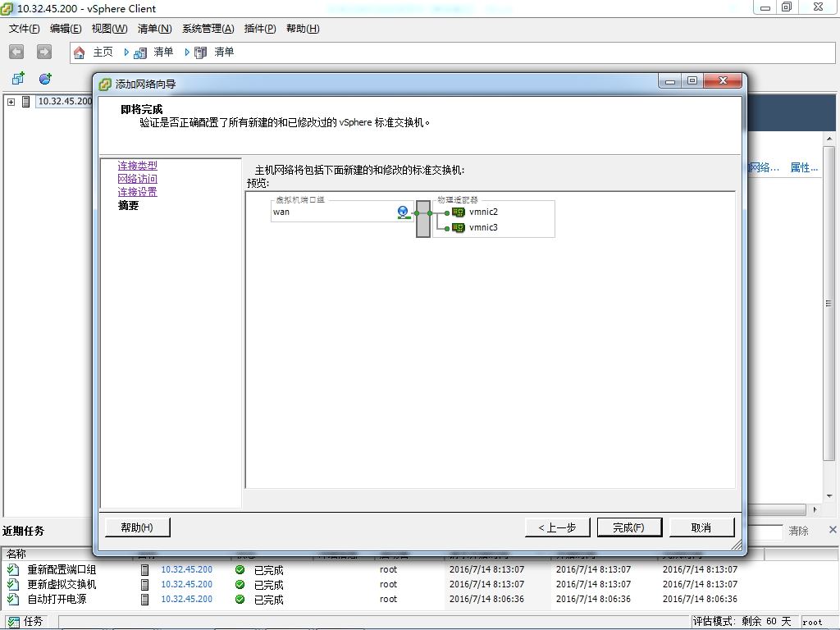Click the task icon for 更新虚拟交换机
The width and height of the screenshot is (840, 630).
[13, 584]
